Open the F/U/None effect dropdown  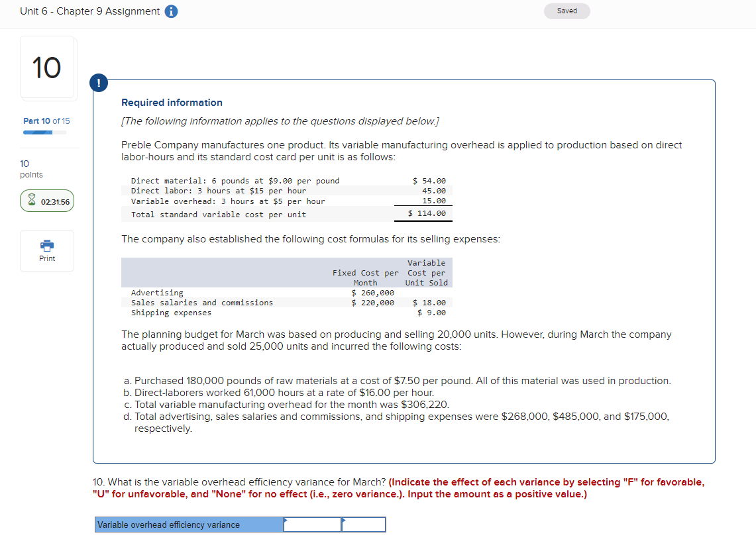coord(364,525)
